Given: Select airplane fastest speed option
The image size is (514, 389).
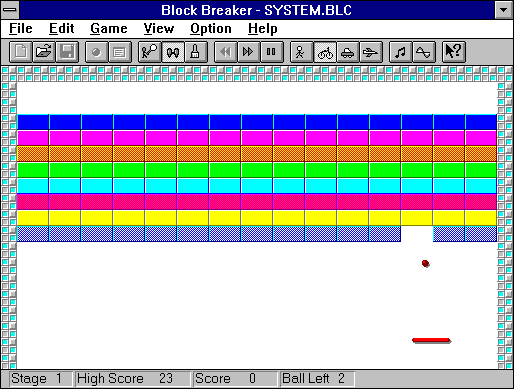Looking at the screenshot, I should [371, 52].
